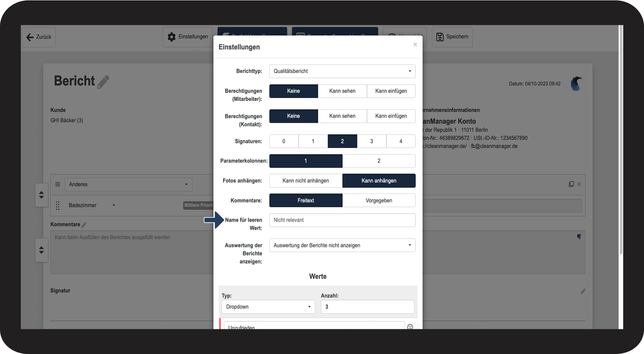Viewport: 644px width, 354px height.
Task: Set Signaturen to 0
Action: [x=284, y=141]
